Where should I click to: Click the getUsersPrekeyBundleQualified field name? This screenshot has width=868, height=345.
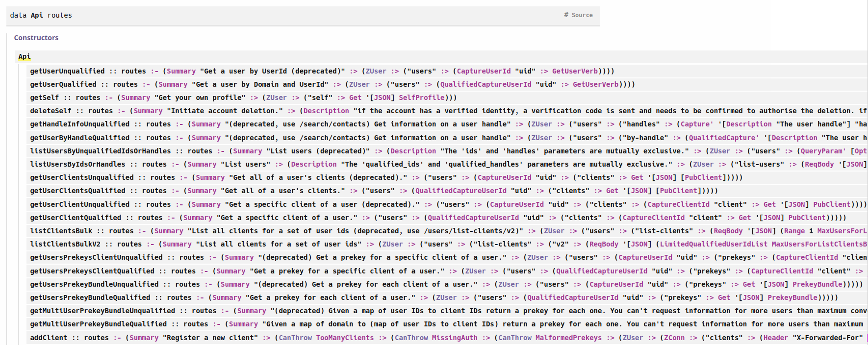point(90,297)
